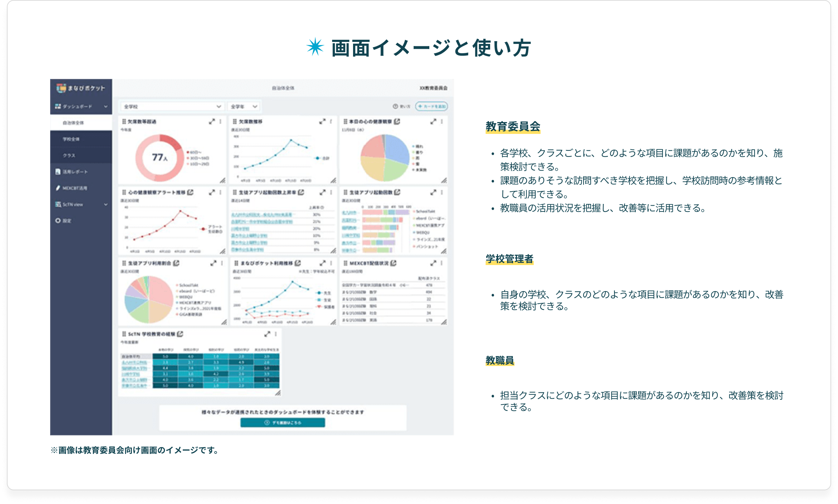
Task: Open the 本日の心の健康観察 card kebab menu
Action: coord(442,122)
